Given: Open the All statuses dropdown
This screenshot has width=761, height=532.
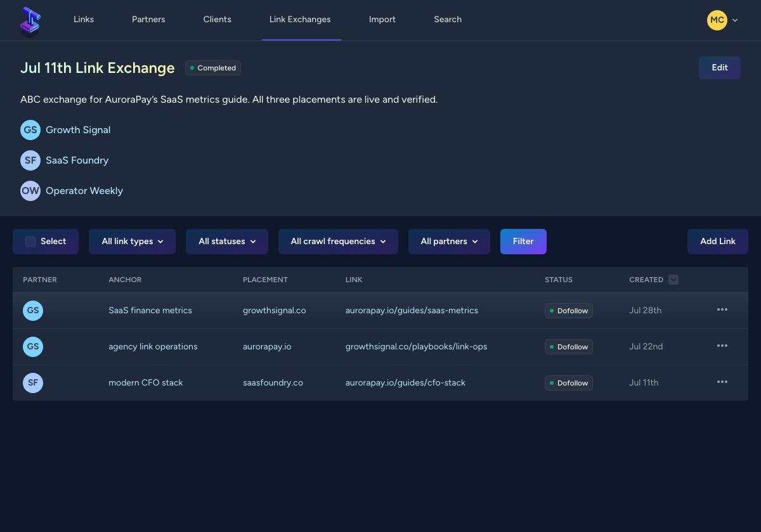Looking at the screenshot, I should click(x=227, y=242).
